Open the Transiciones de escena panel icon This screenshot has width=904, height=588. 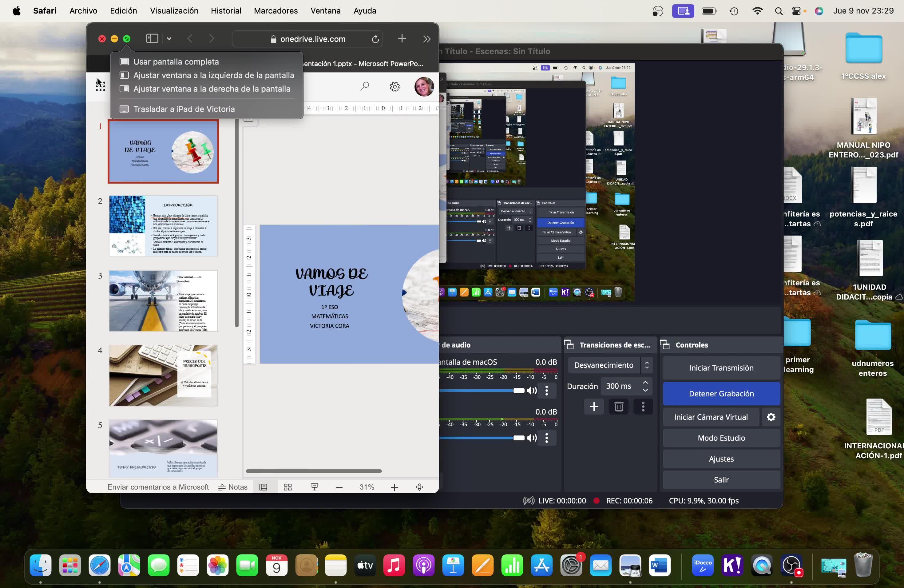pos(569,344)
